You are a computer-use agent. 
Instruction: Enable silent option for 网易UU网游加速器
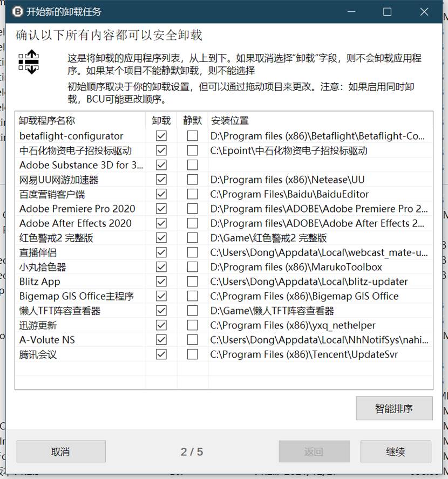193,180
